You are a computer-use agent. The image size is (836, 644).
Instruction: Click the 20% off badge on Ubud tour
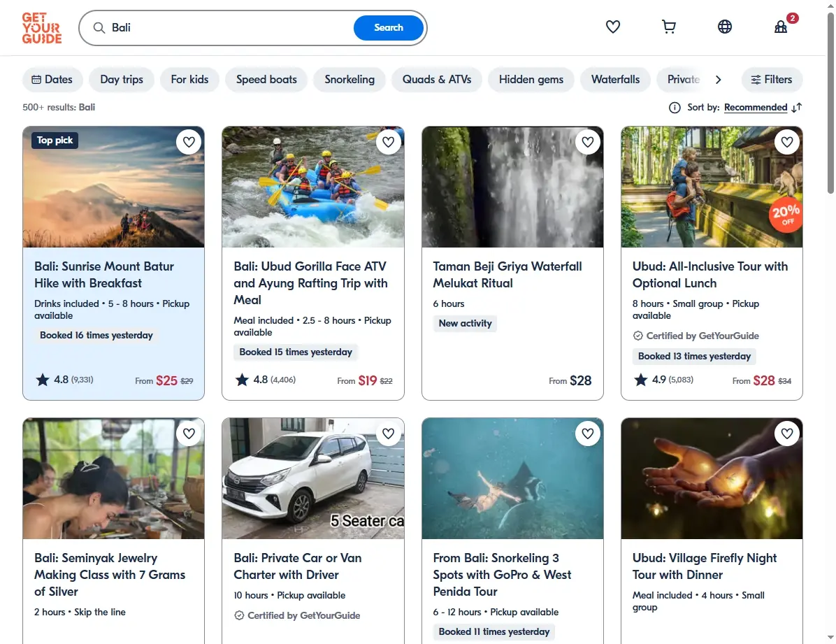point(786,215)
